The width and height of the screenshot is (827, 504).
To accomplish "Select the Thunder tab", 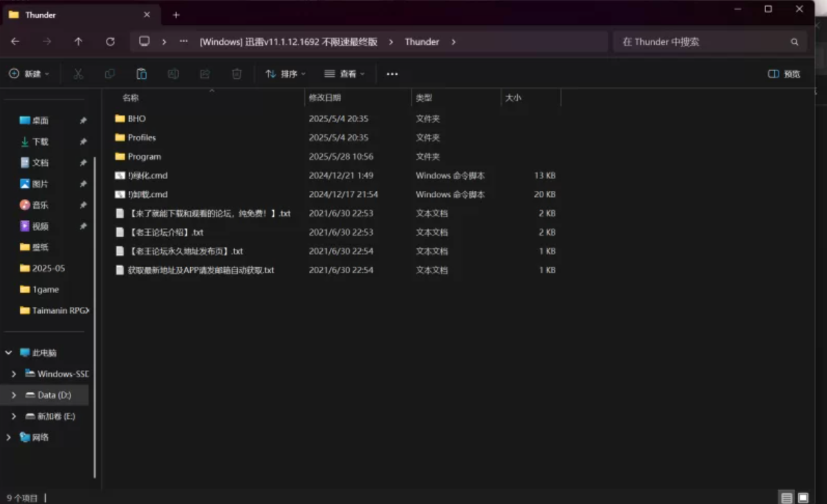I will [x=80, y=15].
